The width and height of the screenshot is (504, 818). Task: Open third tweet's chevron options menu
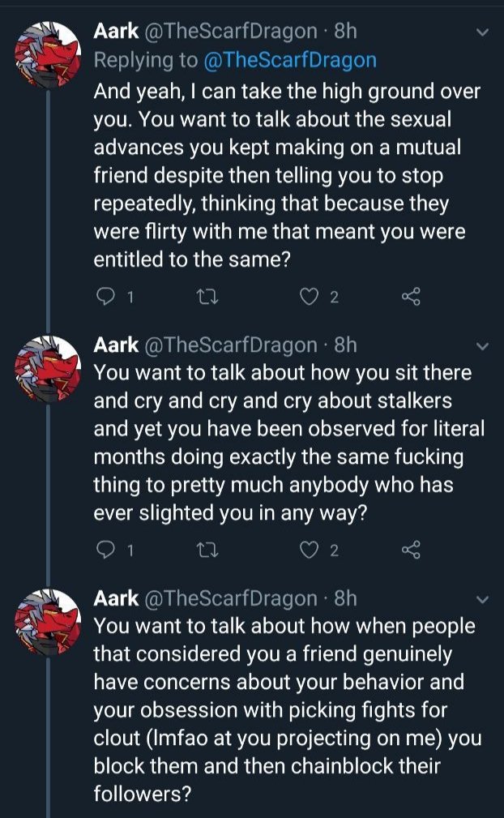coord(483,600)
